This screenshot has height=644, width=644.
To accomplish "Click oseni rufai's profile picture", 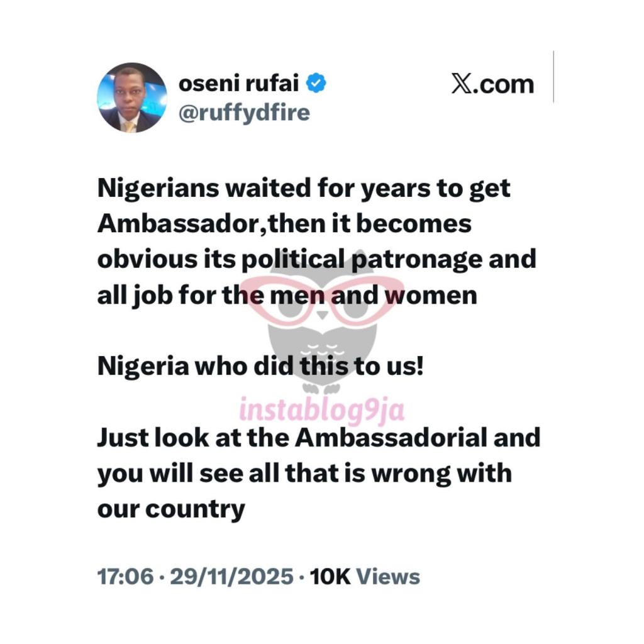I will (x=132, y=97).
